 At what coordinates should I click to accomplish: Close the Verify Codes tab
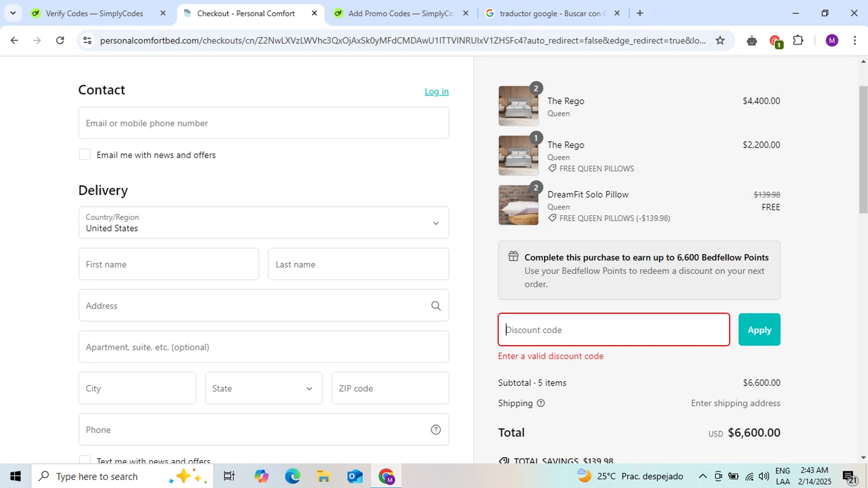click(163, 13)
